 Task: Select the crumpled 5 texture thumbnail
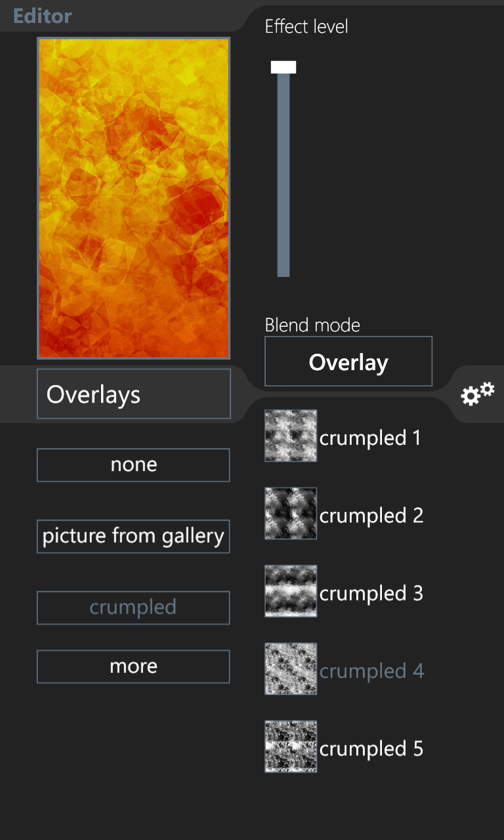pyautogui.click(x=291, y=747)
